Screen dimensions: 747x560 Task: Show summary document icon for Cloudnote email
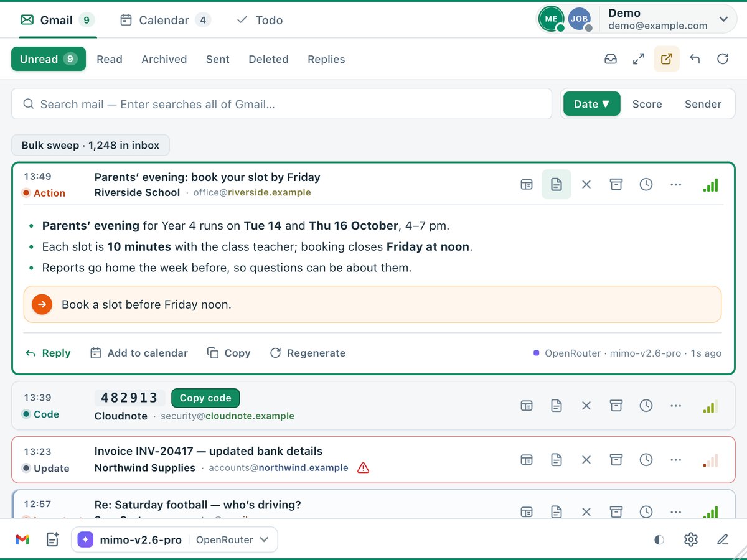557,406
